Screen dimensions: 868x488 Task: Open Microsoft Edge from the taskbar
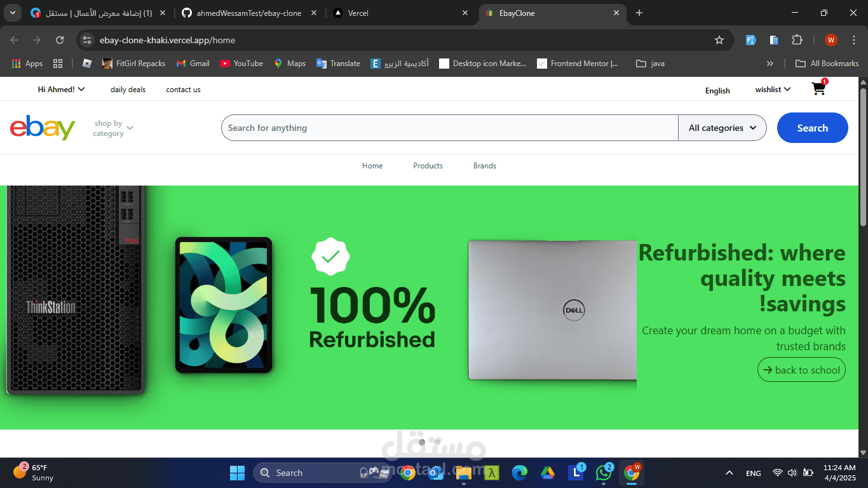click(520, 473)
